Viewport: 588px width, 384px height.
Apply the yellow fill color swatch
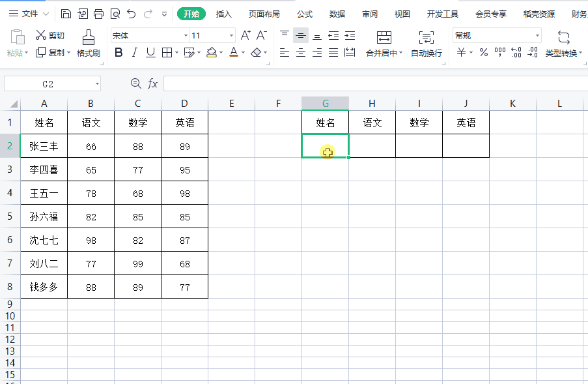(x=211, y=53)
